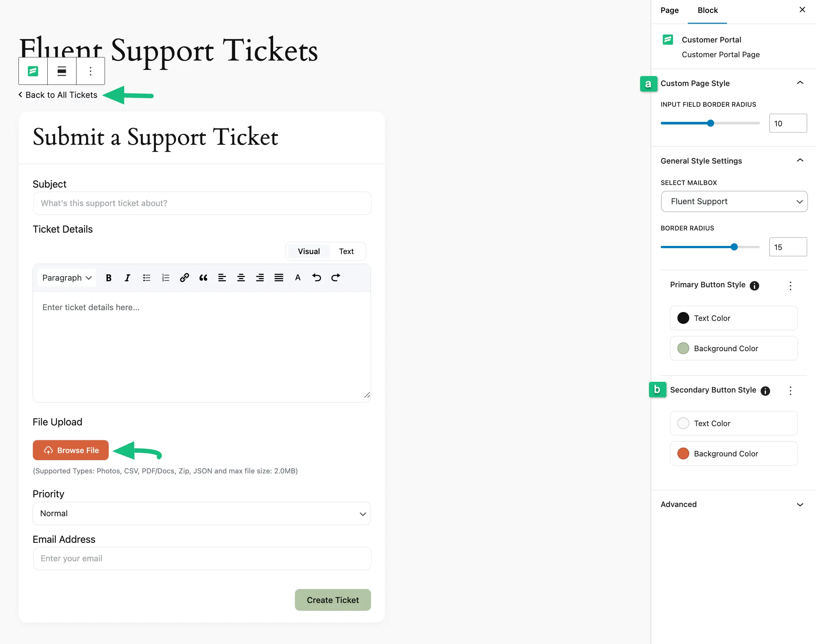The width and height of the screenshot is (816, 644).
Task: Click the Bold formatting icon
Action: pos(109,278)
